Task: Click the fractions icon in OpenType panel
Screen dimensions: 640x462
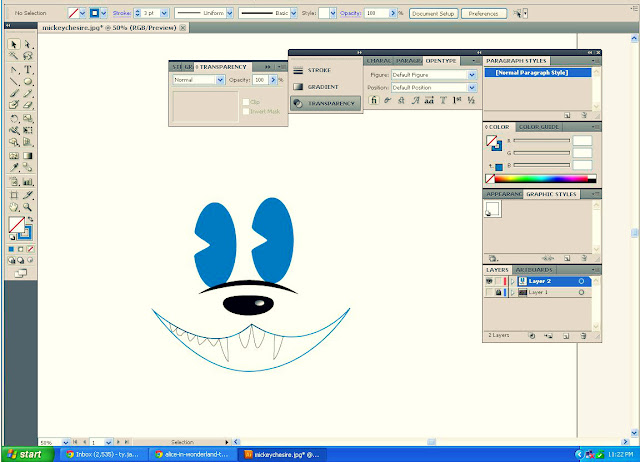Action: tap(471, 100)
